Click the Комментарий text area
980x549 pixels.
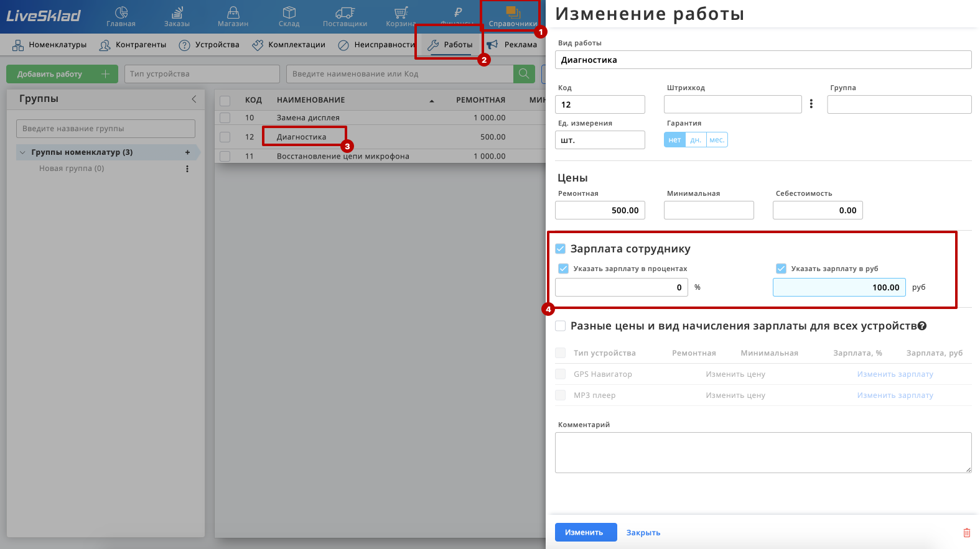763,453
